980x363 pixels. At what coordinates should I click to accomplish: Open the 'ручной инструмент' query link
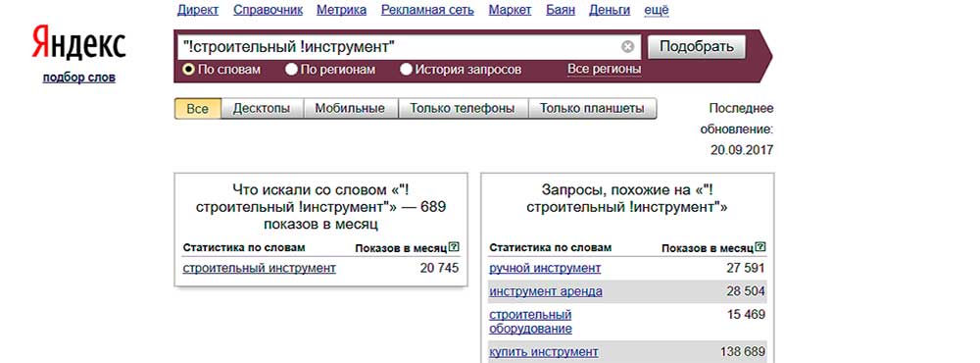tap(545, 269)
